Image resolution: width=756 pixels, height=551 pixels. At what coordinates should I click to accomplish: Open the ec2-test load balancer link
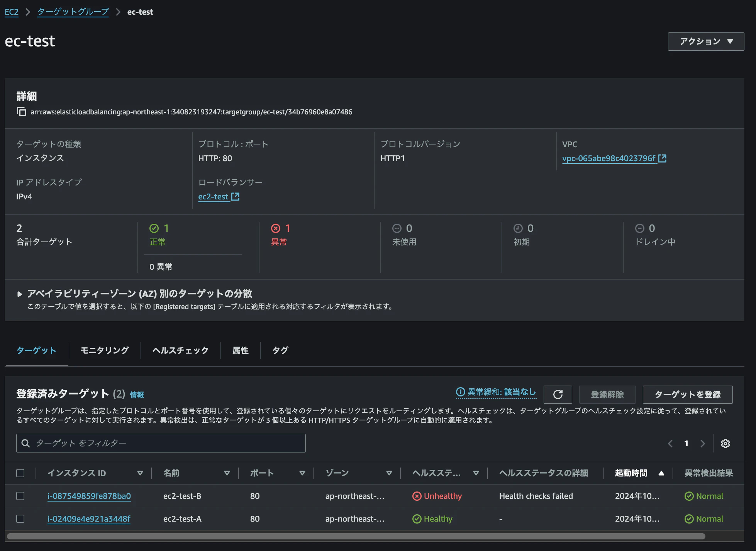pos(213,197)
